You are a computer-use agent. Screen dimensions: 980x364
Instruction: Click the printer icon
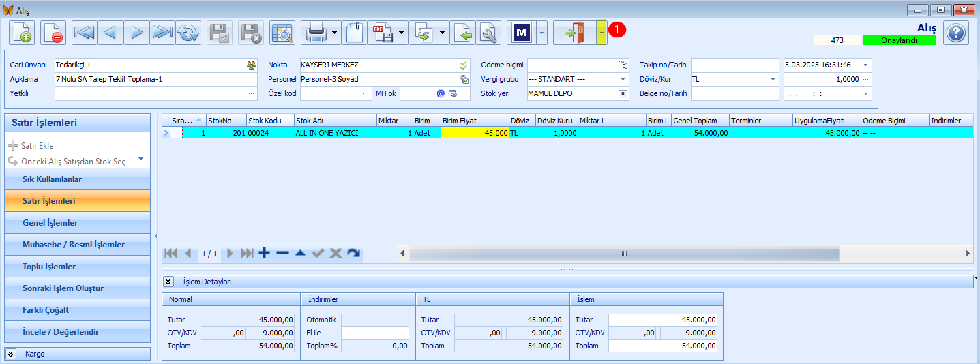click(316, 33)
